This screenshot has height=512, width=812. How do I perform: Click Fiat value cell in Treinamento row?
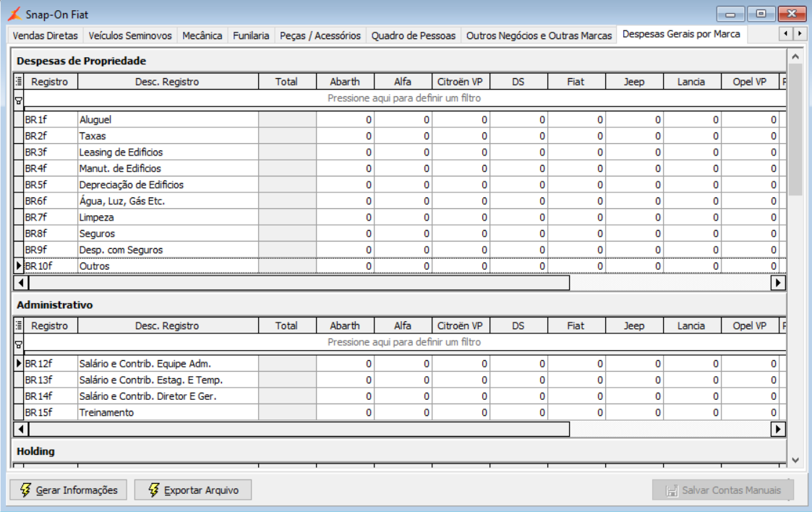tap(576, 413)
